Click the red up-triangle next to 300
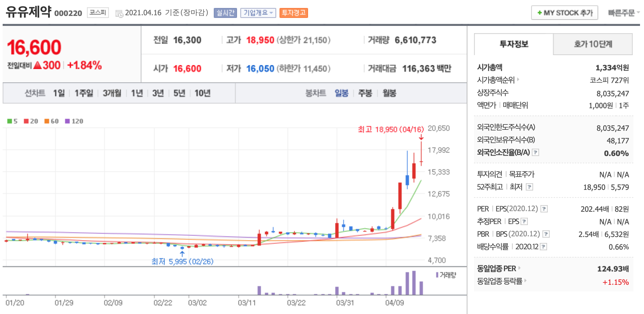Screen dimensions: 644x314 (38, 65)
